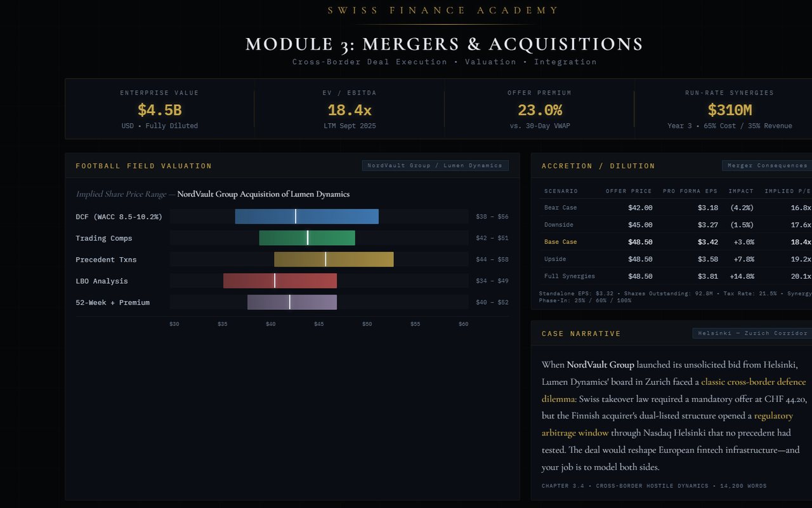Viewport: 812px width, 508px height.
Task: Click the $60 axis tick label
Action: (x=464, y=324)
